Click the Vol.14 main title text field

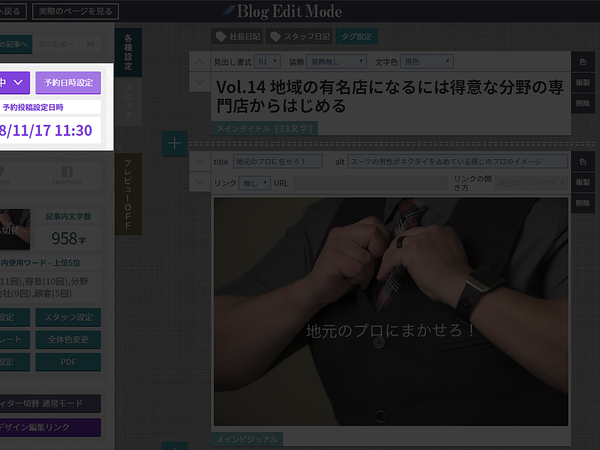[390, 96]
